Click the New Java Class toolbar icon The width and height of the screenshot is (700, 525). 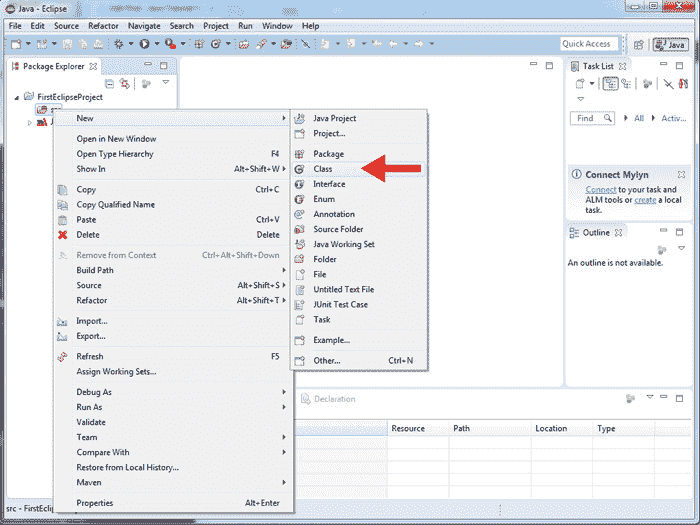coord(216,44)
